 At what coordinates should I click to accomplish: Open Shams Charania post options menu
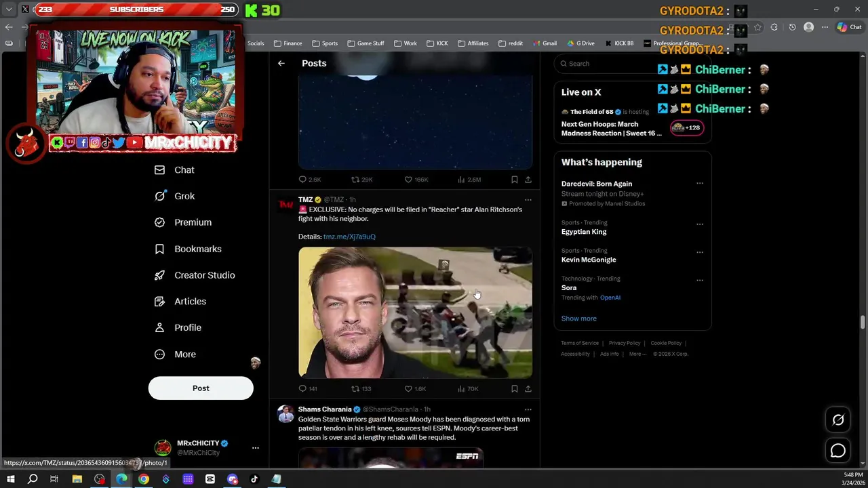[528, 409]
